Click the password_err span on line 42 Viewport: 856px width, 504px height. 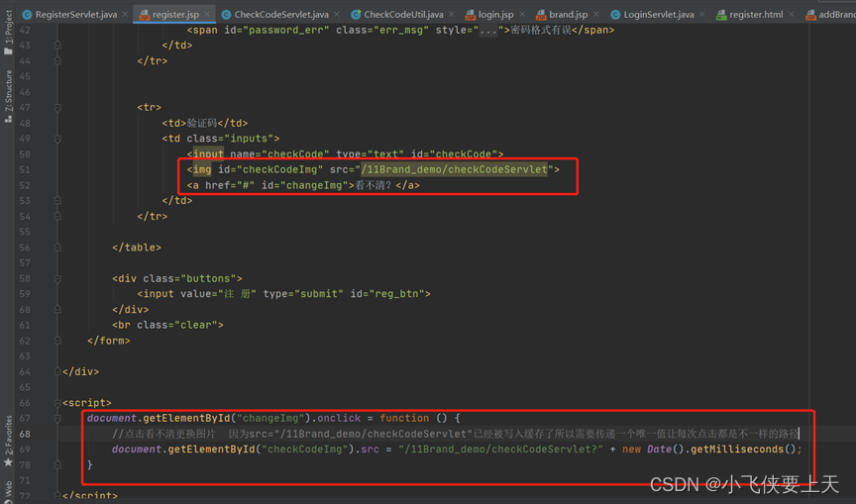pos(400,30)
